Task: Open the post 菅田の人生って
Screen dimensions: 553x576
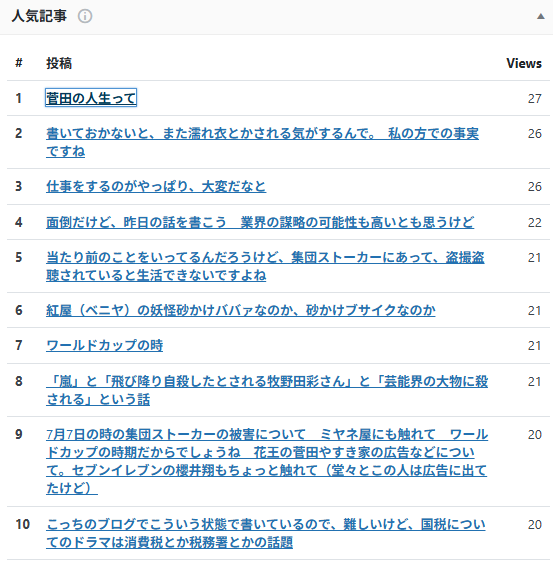Action: coord(91,98)
